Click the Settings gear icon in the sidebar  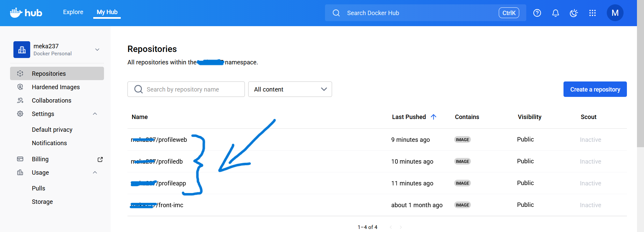click(x=20, y=114)
